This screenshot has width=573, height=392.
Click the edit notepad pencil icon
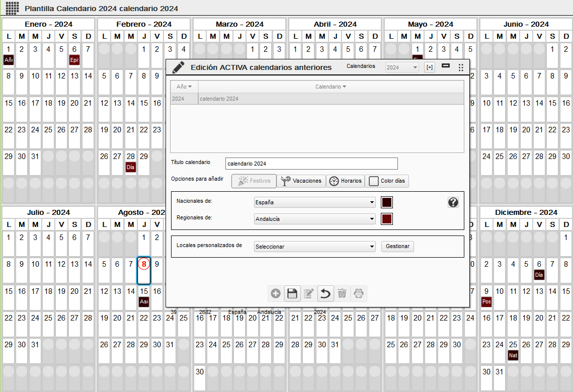[x=309, y=293]
